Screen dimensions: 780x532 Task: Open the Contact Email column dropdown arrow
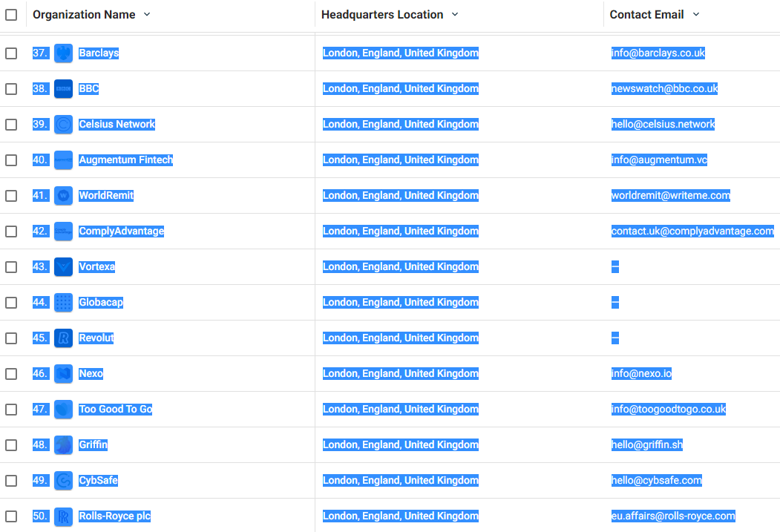(x=696, y=14)
